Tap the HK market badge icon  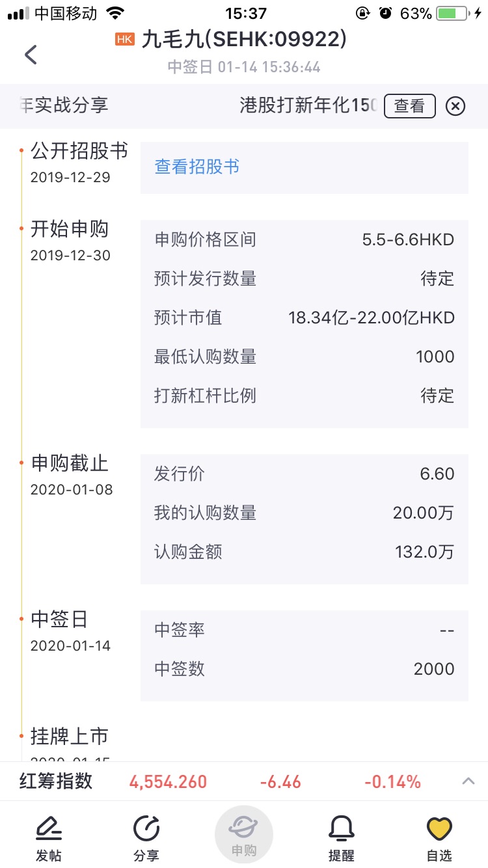(x=124, y=39)
